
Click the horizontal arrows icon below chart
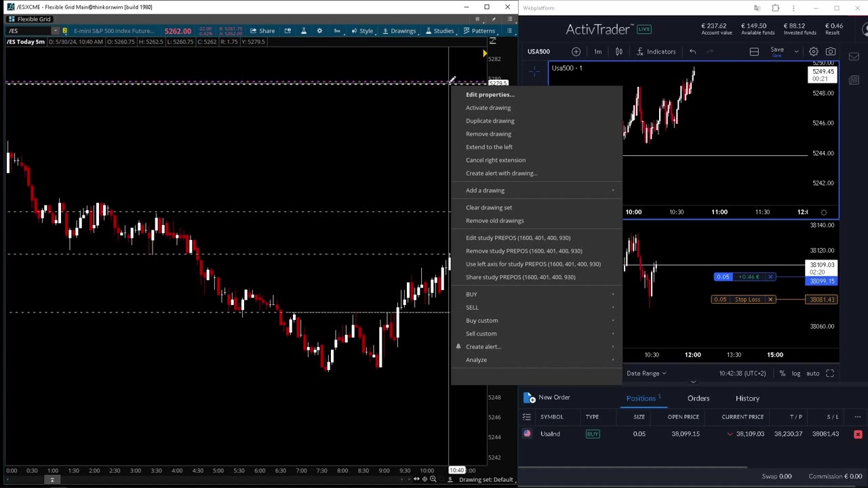point(416,479)
